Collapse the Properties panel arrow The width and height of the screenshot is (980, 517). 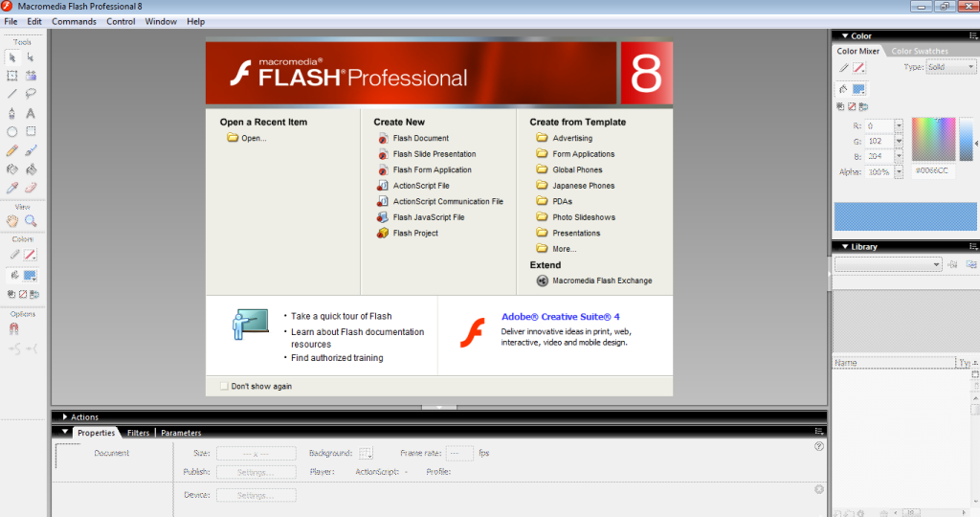pos(64,432)
